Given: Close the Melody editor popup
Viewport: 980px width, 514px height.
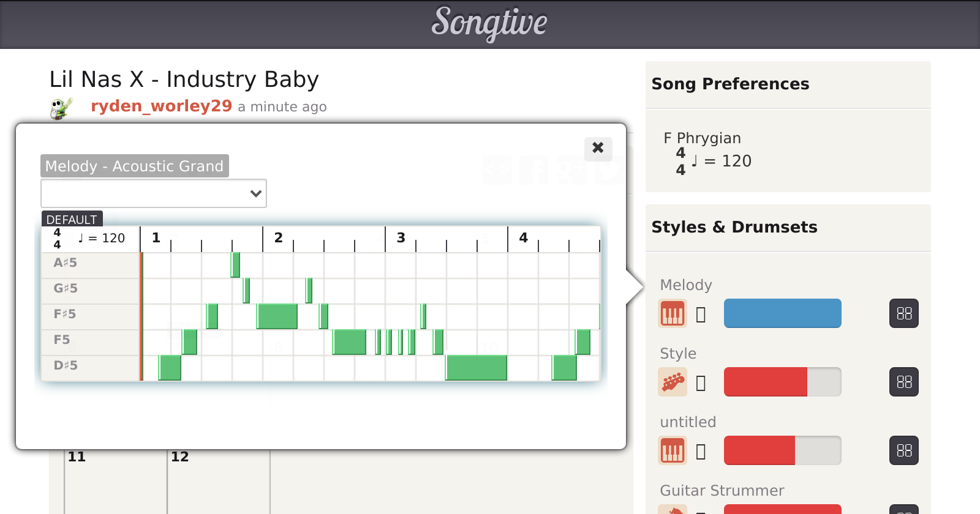Looking at the screenshot, I should tap(598, 148).
